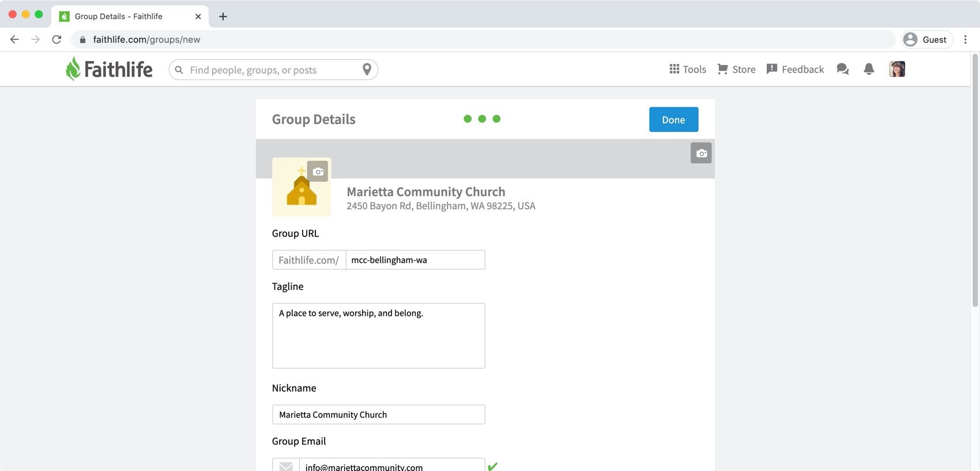The height and width of the screenshot is (471, 980).
Task: Click the browser back arrow
Action: click(x=14, y=39)
